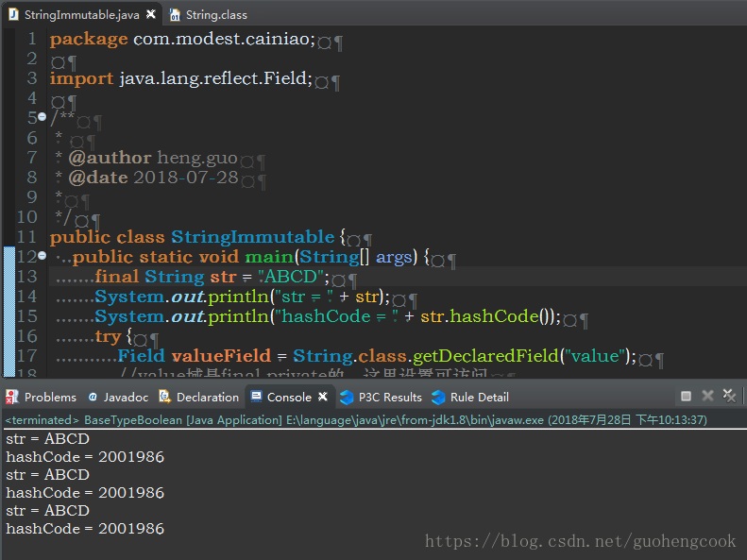Click the Console monitor icon
This screenshot has height=560, width=747.
[256, 397]
